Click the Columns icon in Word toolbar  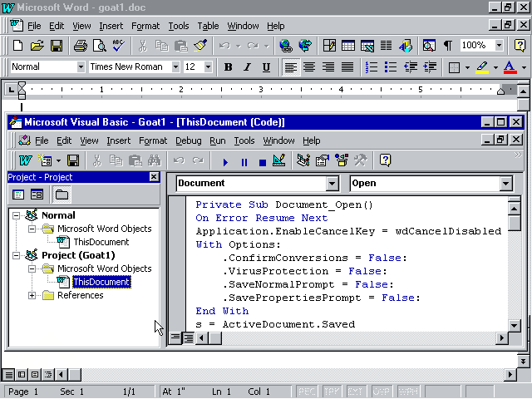click(386, 46)
